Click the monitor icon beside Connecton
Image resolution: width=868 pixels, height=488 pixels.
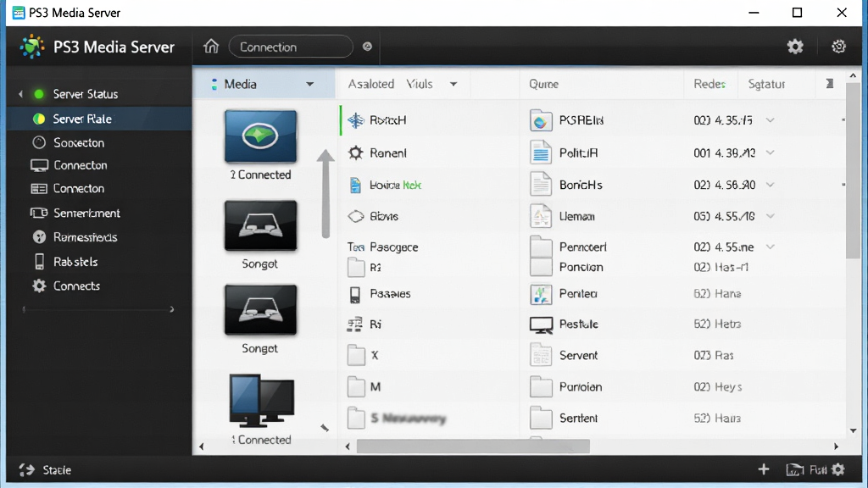pos(39,165)
